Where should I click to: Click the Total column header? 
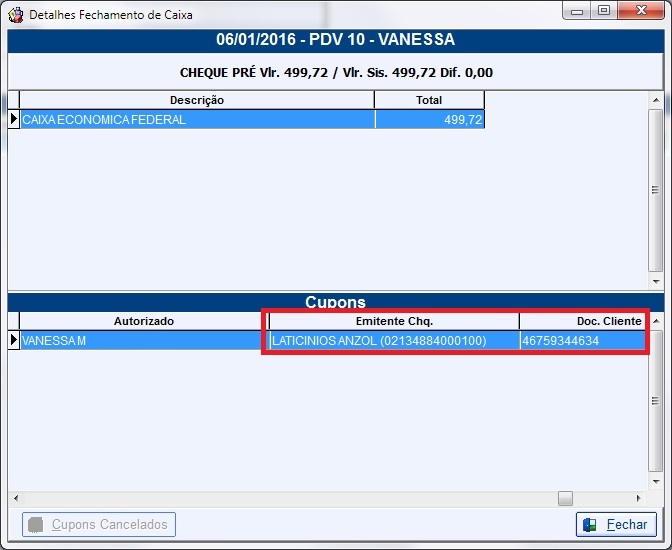tap(429, 100)
